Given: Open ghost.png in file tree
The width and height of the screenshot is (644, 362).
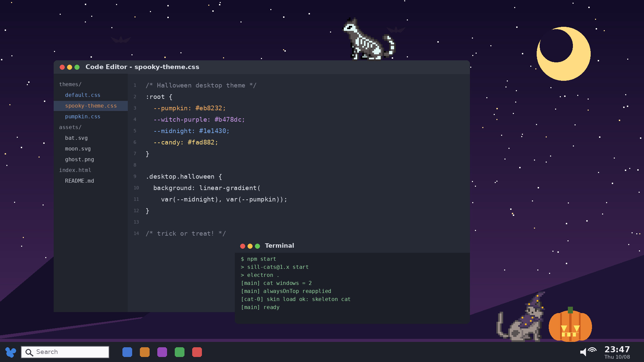Looking at the screenshot, I should point(79,160).
